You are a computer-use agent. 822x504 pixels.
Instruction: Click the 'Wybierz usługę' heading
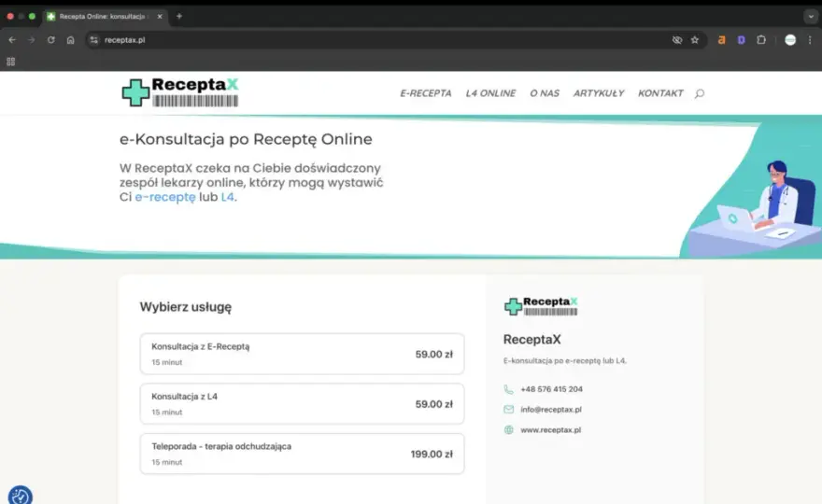186,307
